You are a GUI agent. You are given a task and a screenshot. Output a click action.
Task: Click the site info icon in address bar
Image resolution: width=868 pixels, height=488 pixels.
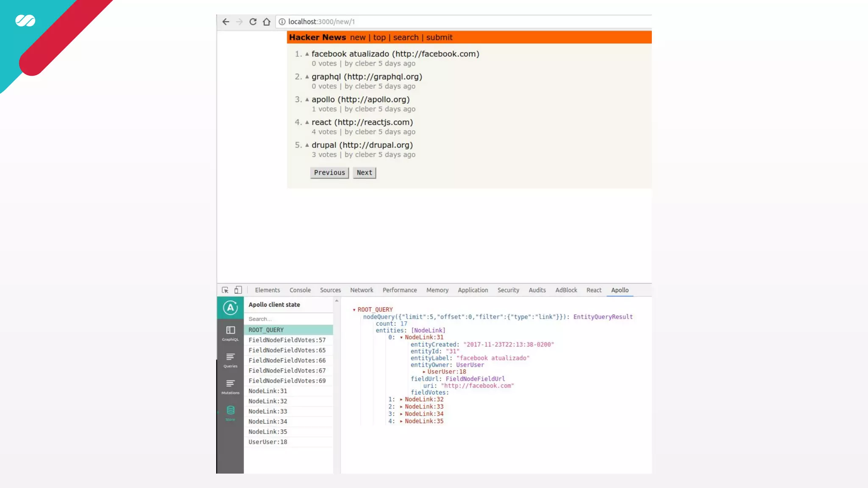(282, 22)
